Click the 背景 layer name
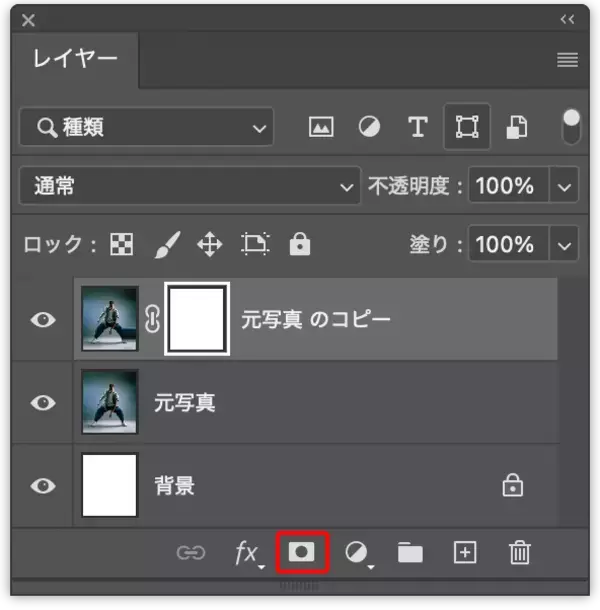This screenshot has height=610, width=600. pyautogui.click(x=175, y=486)
